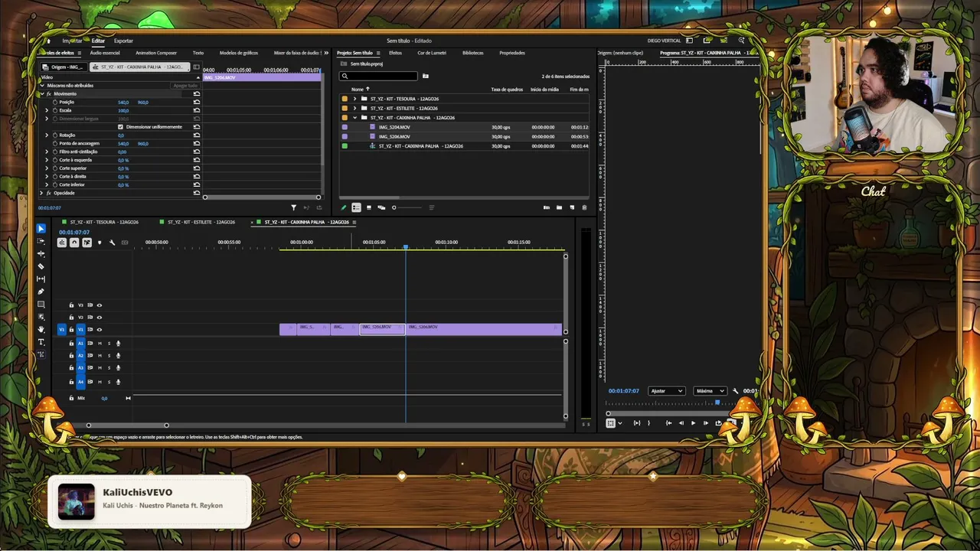Toggle animation stopwatch for Escala

(54, 110)
